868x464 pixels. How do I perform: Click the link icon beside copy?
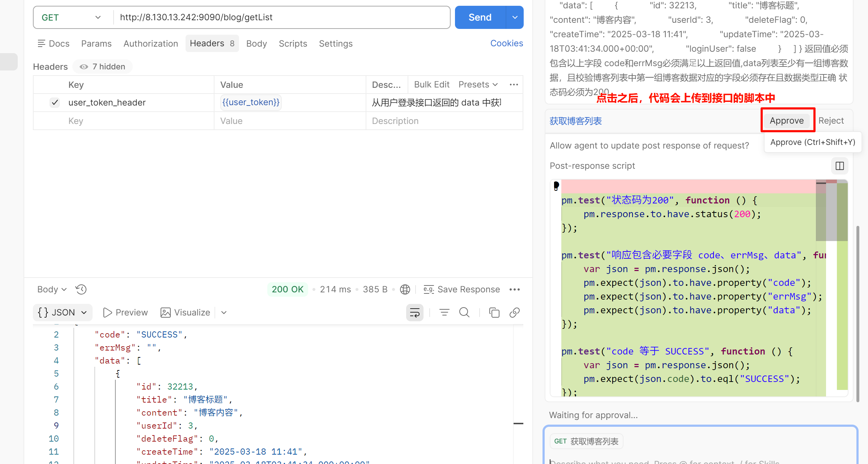coord(514,313)
